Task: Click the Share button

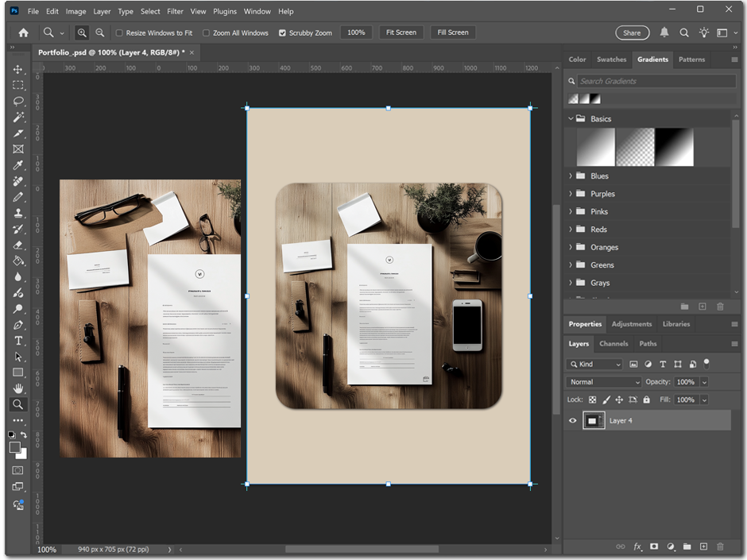Action: pos(632,33)
